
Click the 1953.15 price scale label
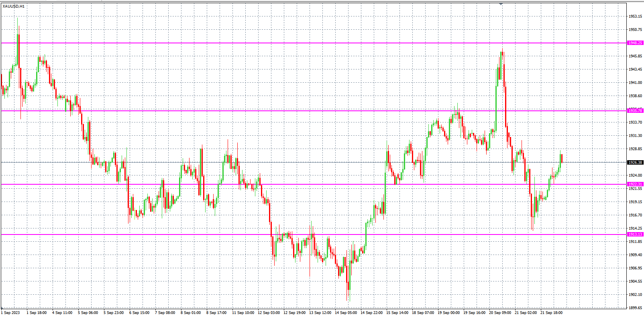tap(635, 16)
